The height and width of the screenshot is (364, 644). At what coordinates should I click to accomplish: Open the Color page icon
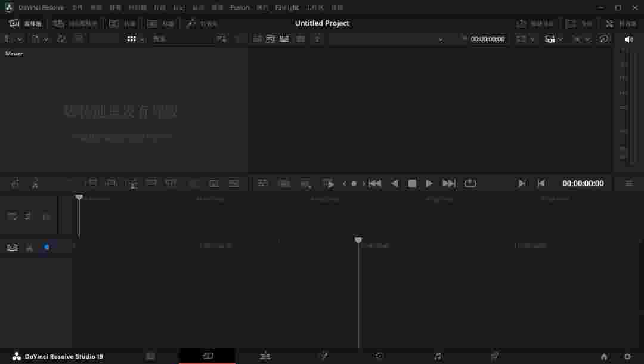click(379, 356)
